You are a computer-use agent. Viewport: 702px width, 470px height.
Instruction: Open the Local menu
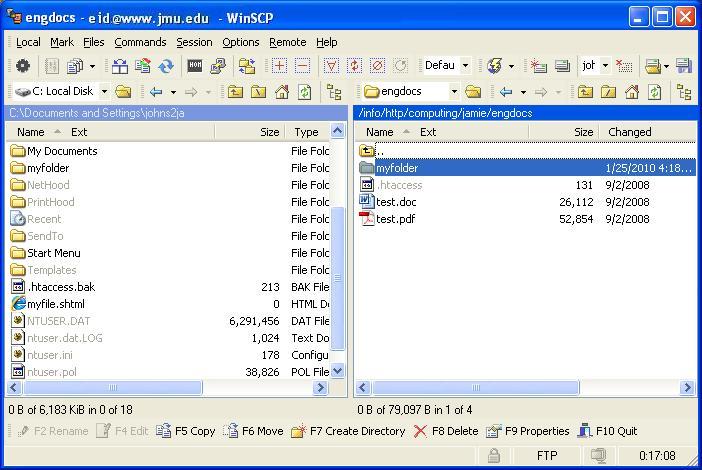[x=28, y=42]
